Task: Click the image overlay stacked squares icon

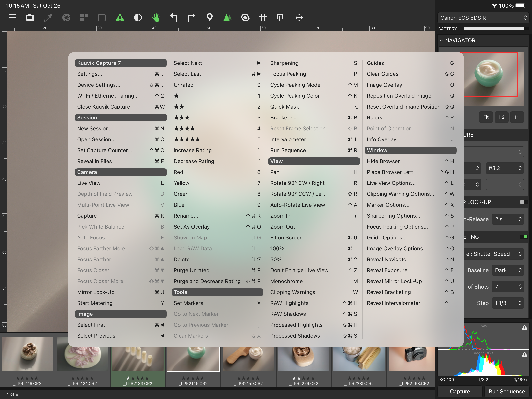Action: coord(281,18)
